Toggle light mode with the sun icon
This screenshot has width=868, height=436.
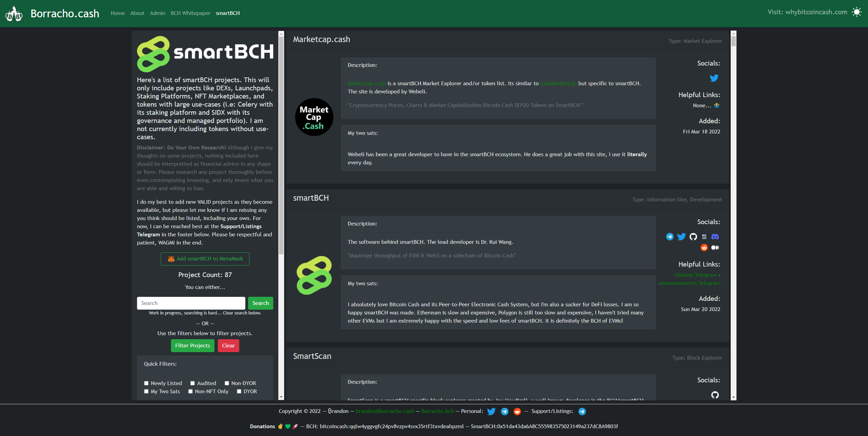point(857,12)
